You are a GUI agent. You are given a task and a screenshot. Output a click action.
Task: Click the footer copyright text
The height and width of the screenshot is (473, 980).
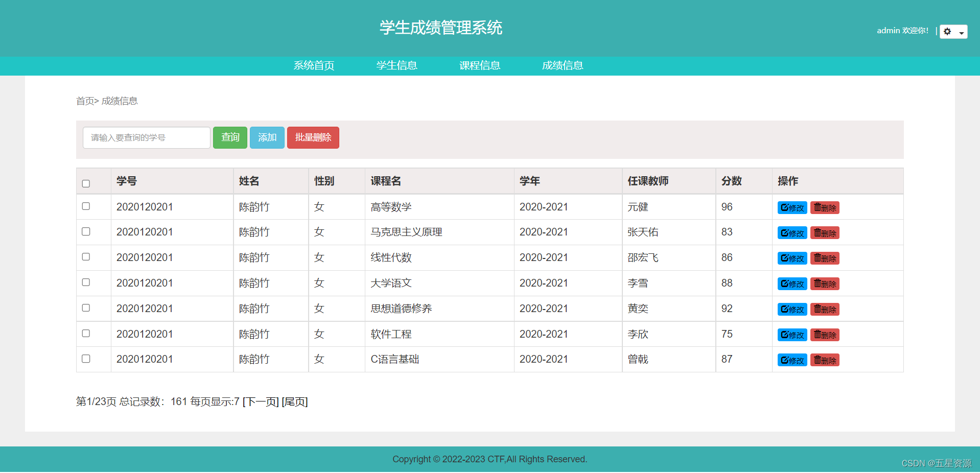pos(490,459)
